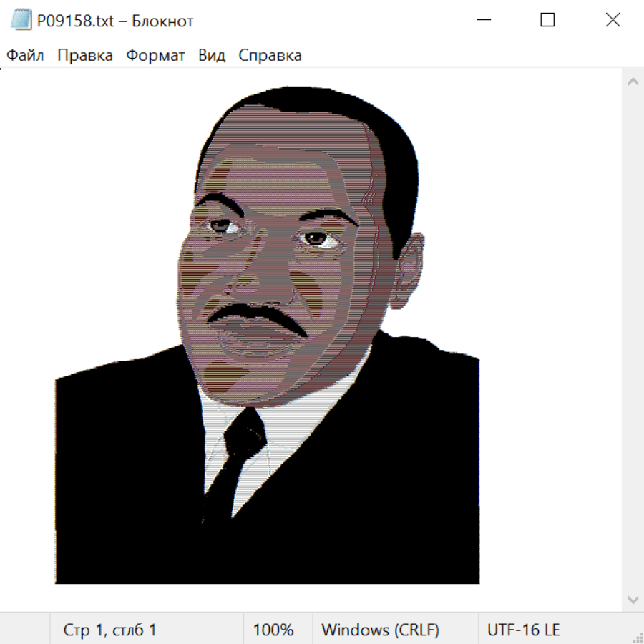The height and width of the screenshot is (644, 644).
Task: Minimize the Блокнот window
Action: [x=484, y=21]
